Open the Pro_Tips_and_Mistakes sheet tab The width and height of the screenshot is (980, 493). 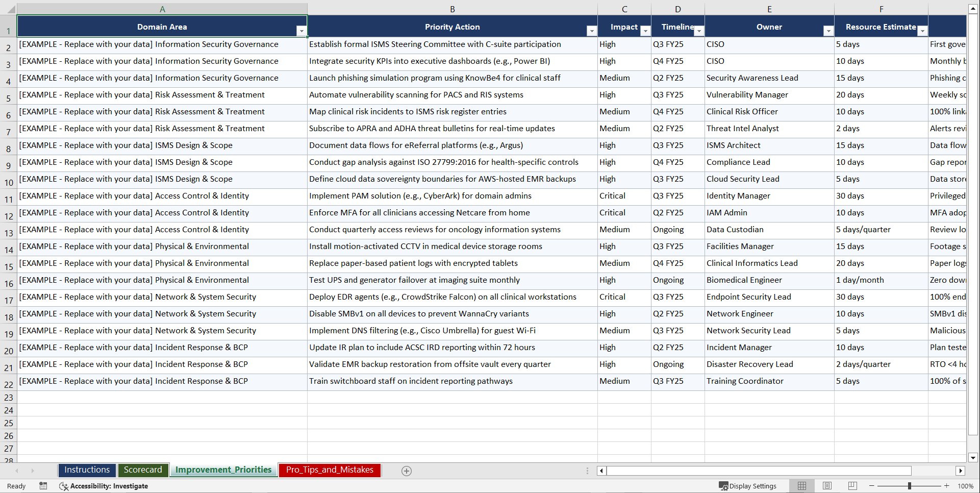[x=329, y=470]
